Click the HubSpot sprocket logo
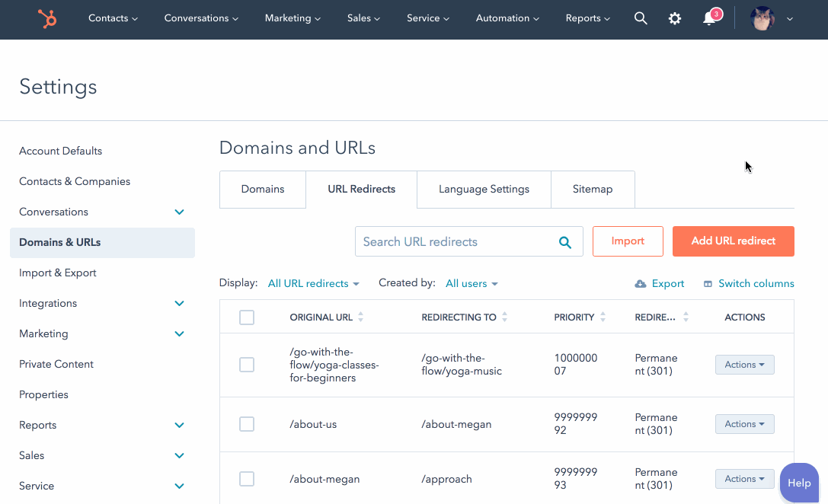This screenshot has height=504, width=828. [47, 19]
